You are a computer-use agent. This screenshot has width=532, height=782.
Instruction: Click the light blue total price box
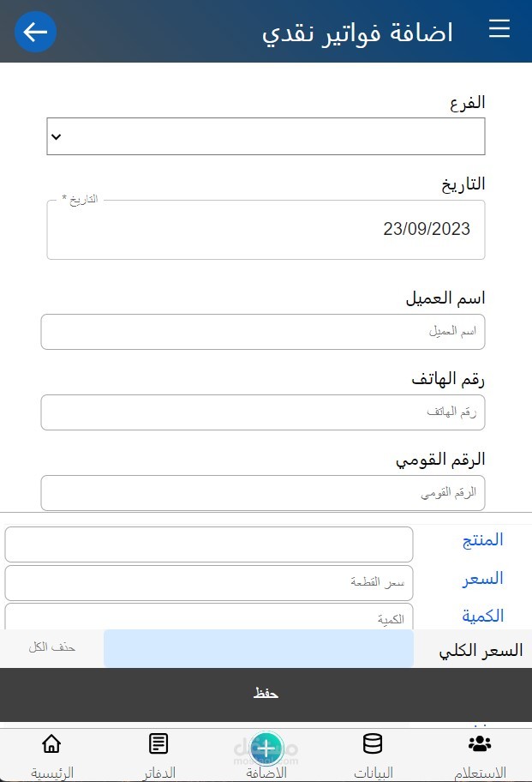pos(259,648)
